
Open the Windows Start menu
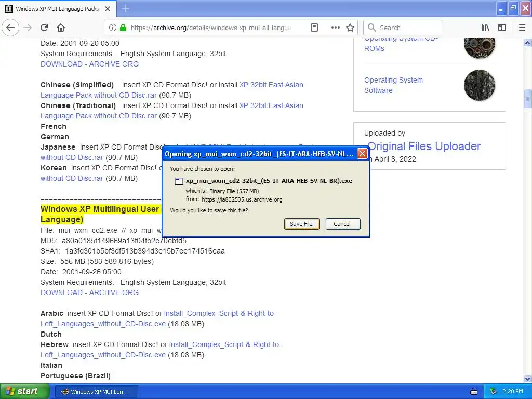[x=25, y=391]
